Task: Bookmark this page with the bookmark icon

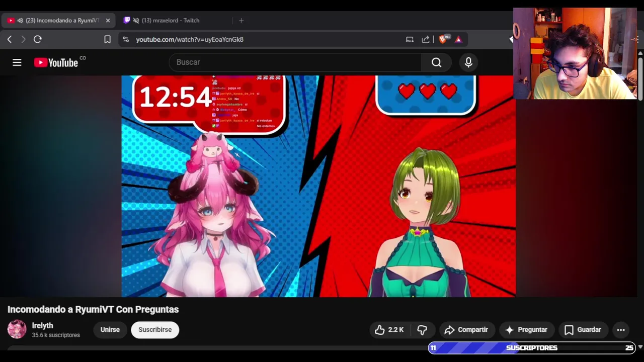Action: (107, 39)
